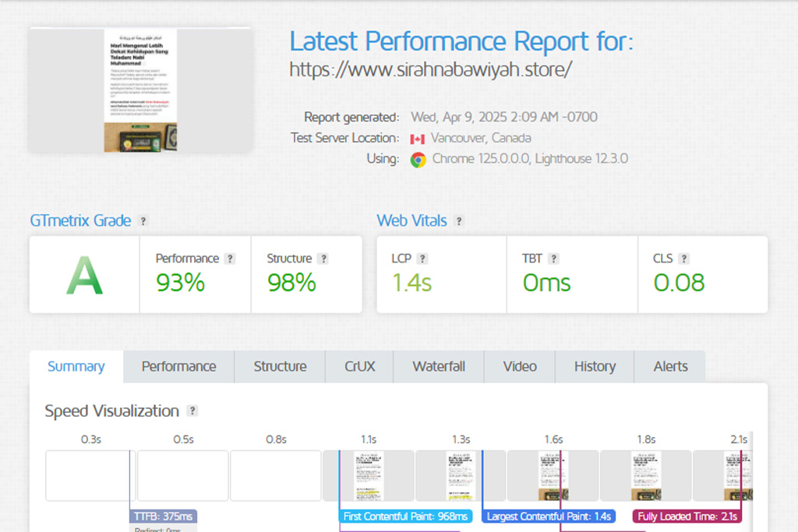Switch to the Performance tab
The height and width of the screenshot is (532, 798).
178,367
